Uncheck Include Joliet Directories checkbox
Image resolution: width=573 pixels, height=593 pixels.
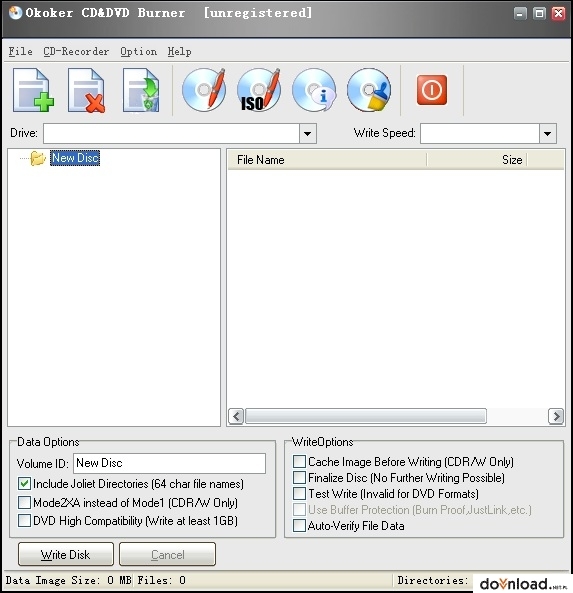25,484
